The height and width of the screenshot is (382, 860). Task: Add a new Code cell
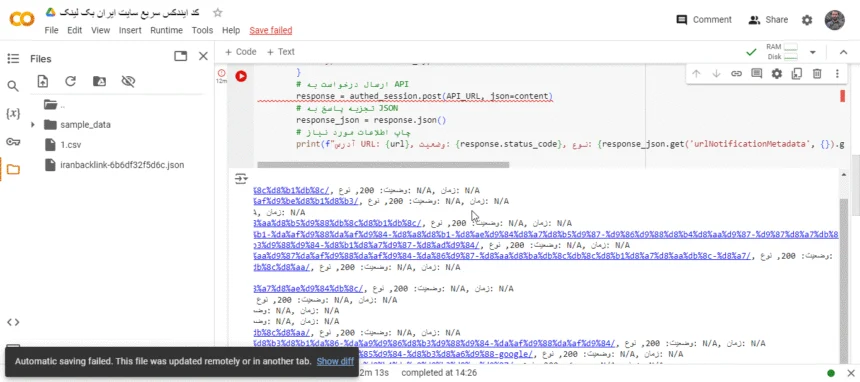pyautogui.click(x=240, y=52)
